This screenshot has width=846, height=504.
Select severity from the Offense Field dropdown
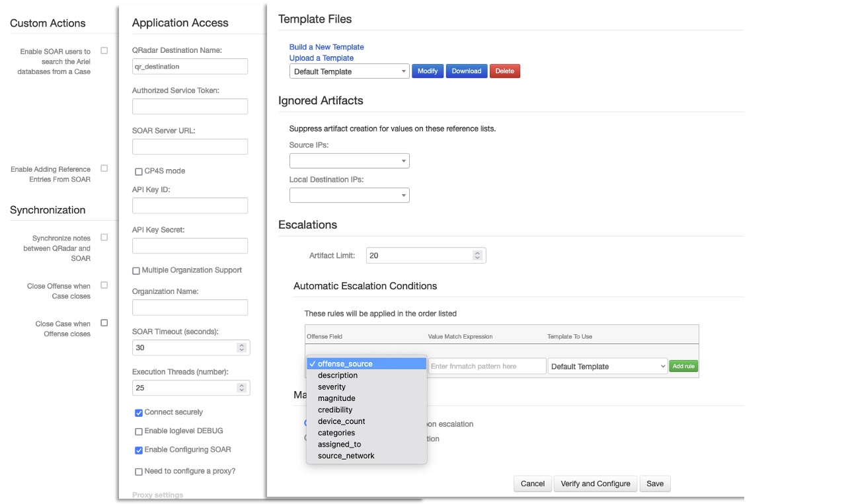coord(332,386)
